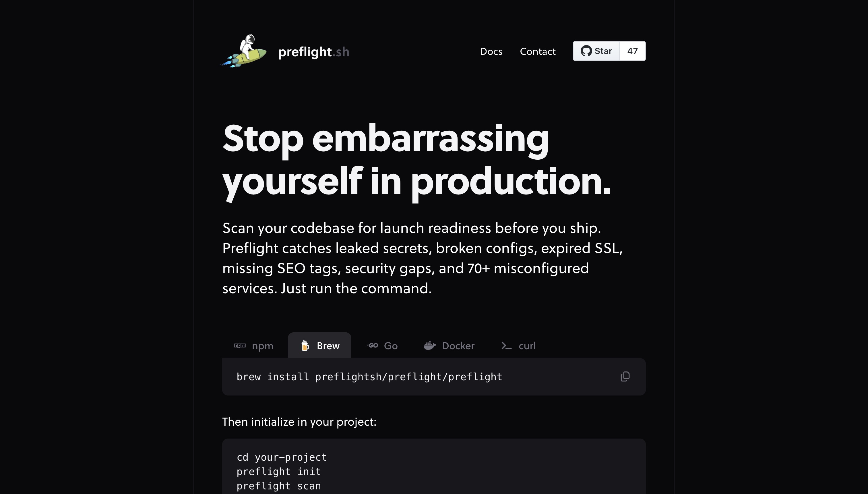This screenshot has width=868, height=494.
Task: Click the Go gopher logo icon
Action: point(372,346)
